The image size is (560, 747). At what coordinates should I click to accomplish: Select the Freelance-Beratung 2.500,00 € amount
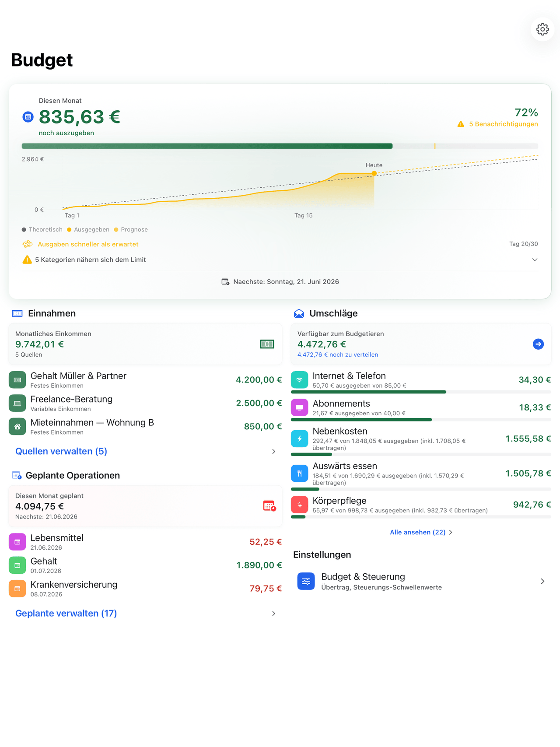pos(259,403)
